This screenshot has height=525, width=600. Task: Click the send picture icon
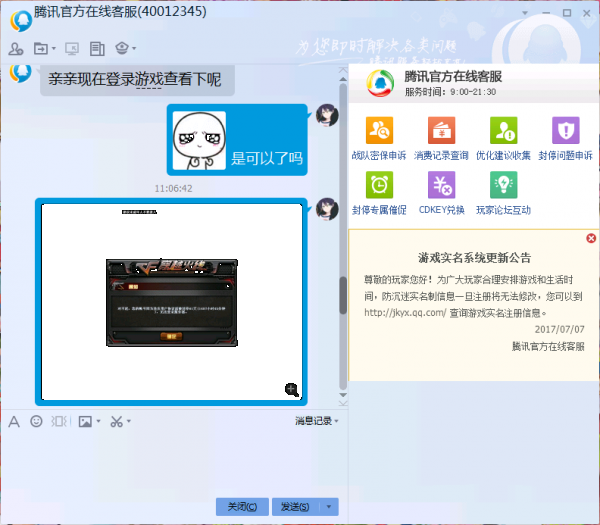point(85,421)
